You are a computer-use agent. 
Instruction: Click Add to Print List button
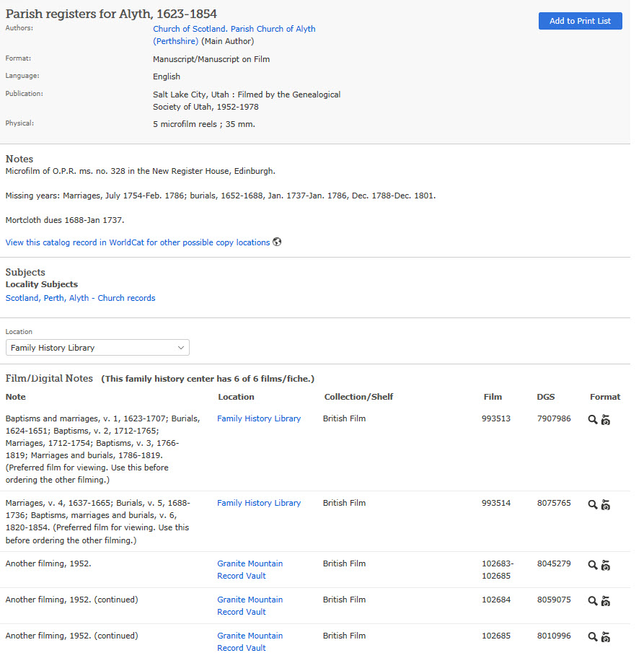(580, 21)
